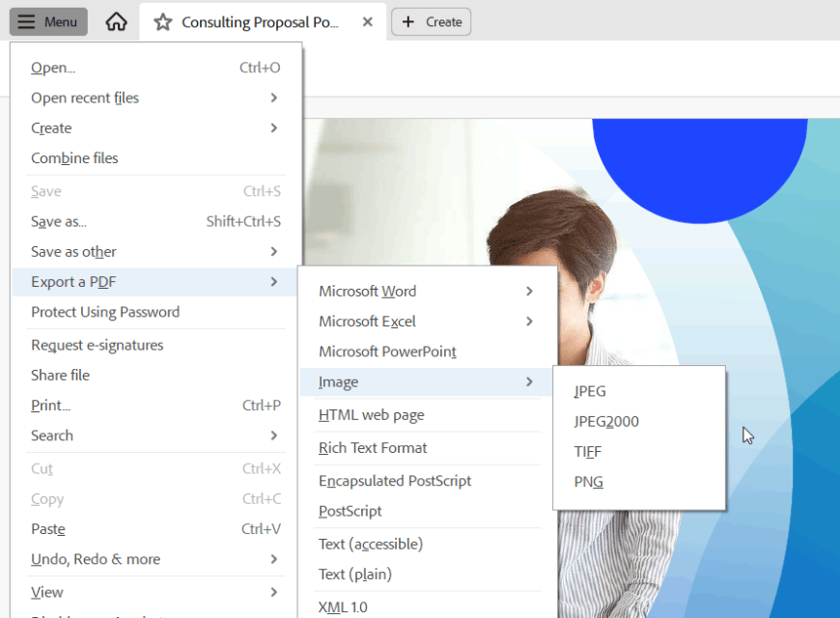840x618 pixels.
Task: Export as Text (accessible)
Action: click(x=427, y=544)
